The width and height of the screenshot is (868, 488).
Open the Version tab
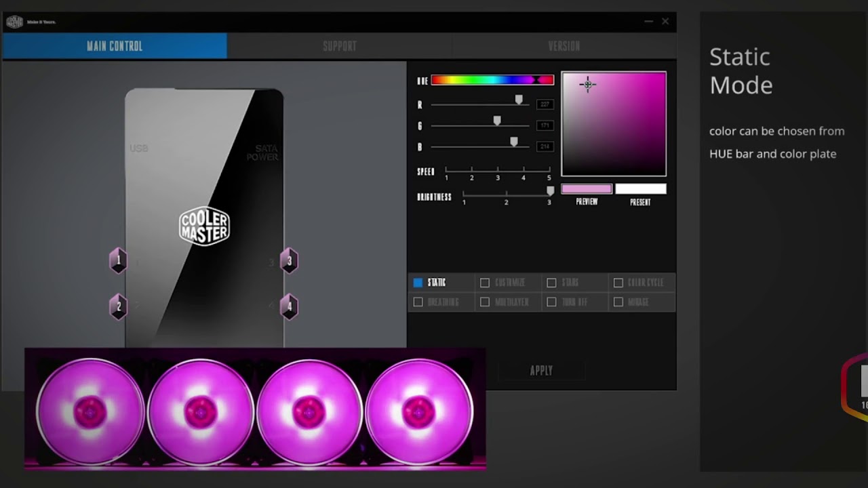coord(564,46)
